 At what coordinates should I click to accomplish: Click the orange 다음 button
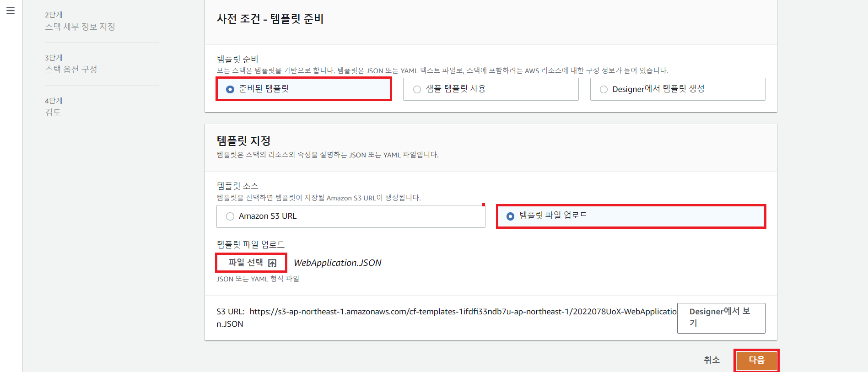tap(756, 360)
